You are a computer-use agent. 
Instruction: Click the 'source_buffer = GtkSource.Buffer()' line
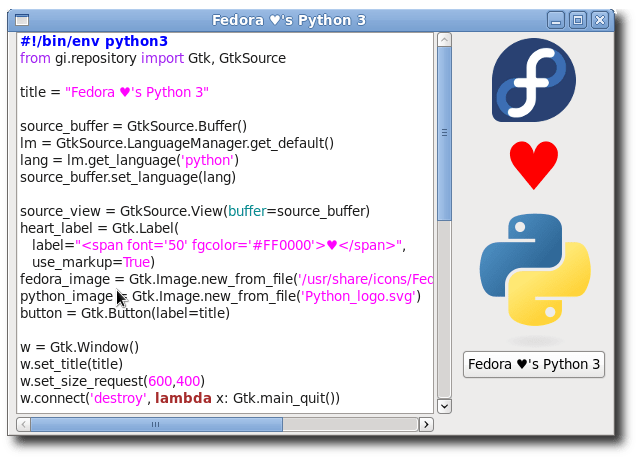pos(133,126)
